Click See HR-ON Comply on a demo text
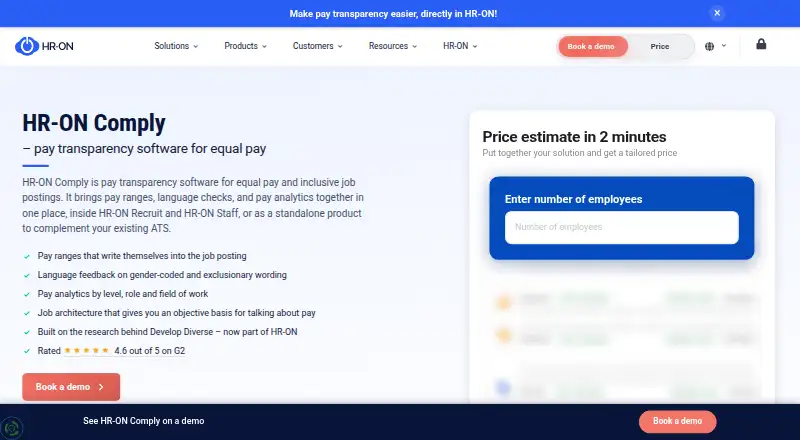 [143, 421]
